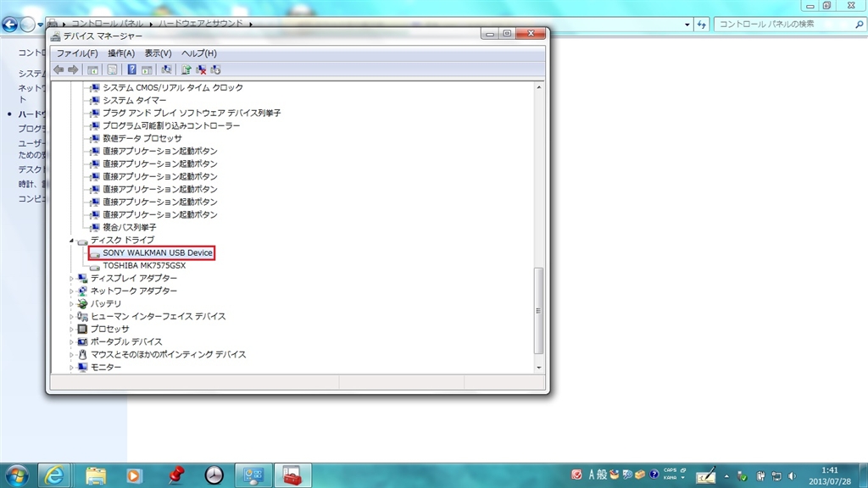Click the refresh button beside the address bar
The width and height of the screenshot is (868, 488).
pyautogui.click(x=701, y=25)
